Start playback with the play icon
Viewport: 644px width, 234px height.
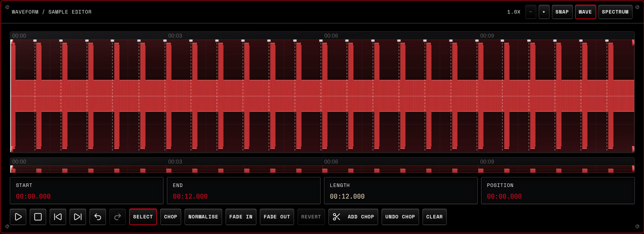click(18, 217)
